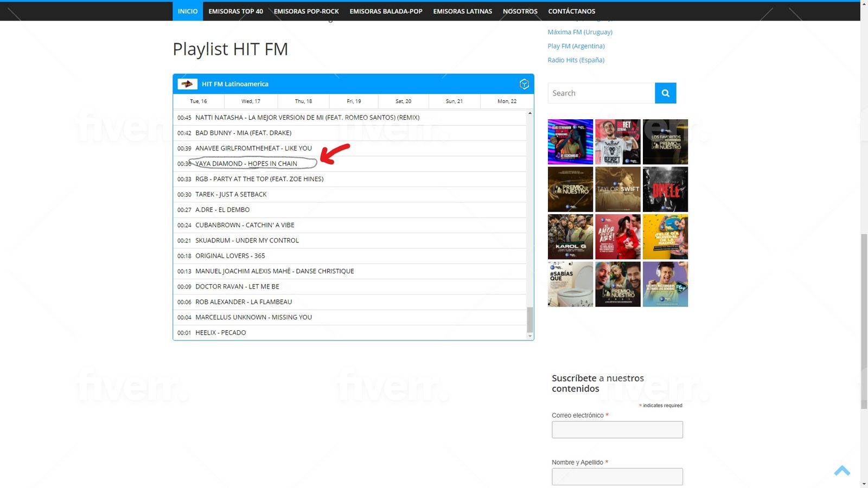868x488 pixels.
Task: Switch to the Mon, 22 day tab
Action: (x=507, y=101)
